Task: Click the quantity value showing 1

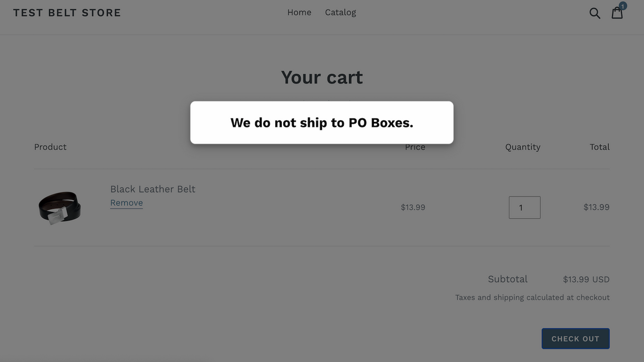Action: [524, 207]
